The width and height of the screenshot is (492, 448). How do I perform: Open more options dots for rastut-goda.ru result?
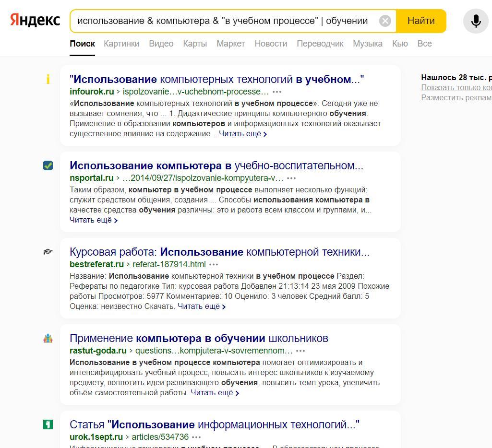click(300, 351)
